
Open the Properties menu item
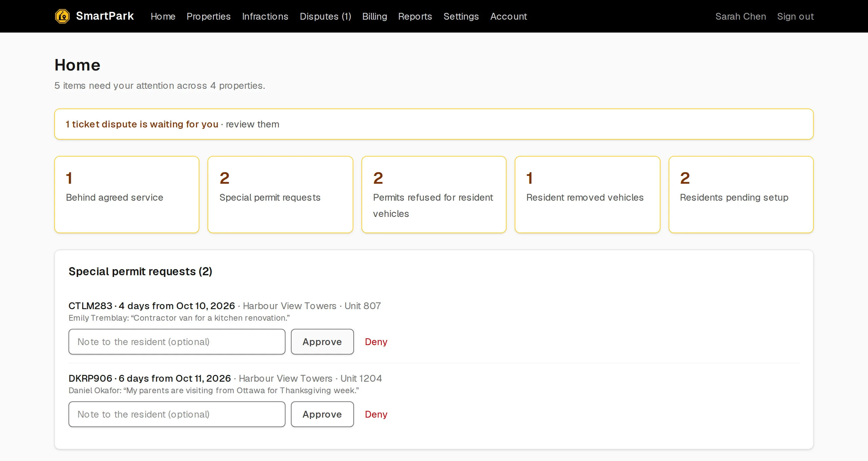209,16
